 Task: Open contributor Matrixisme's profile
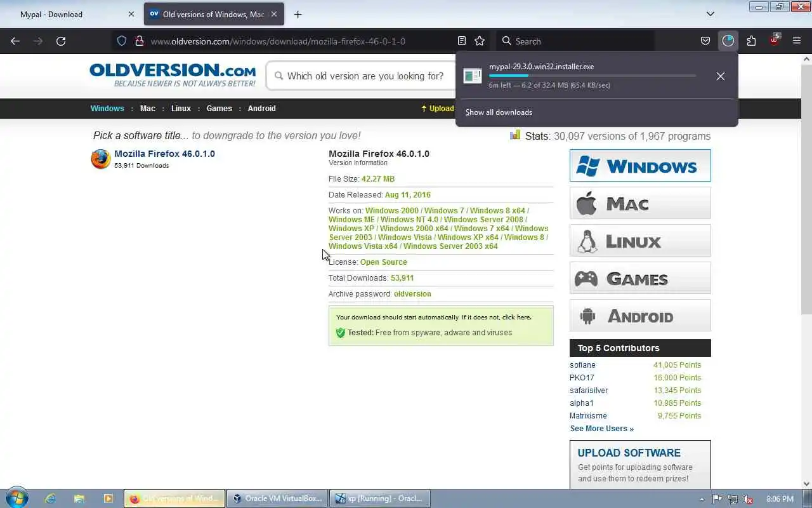(x=588, y=416)
